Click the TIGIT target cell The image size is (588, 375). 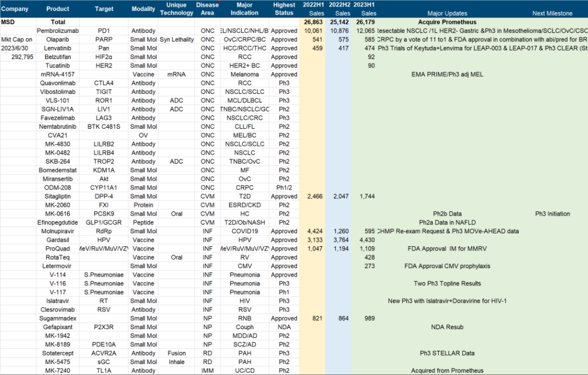pyautogui.click(x=104, y=92)
